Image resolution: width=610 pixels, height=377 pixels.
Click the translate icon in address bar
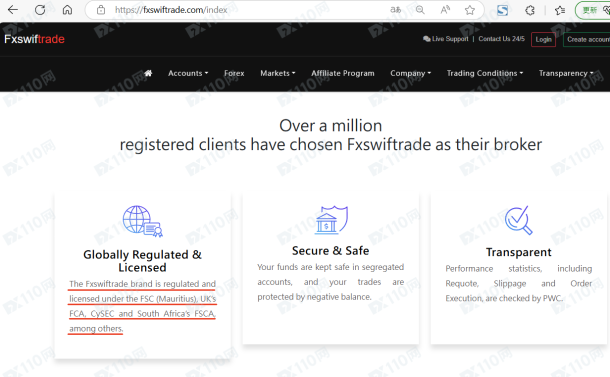pos(396,10)
